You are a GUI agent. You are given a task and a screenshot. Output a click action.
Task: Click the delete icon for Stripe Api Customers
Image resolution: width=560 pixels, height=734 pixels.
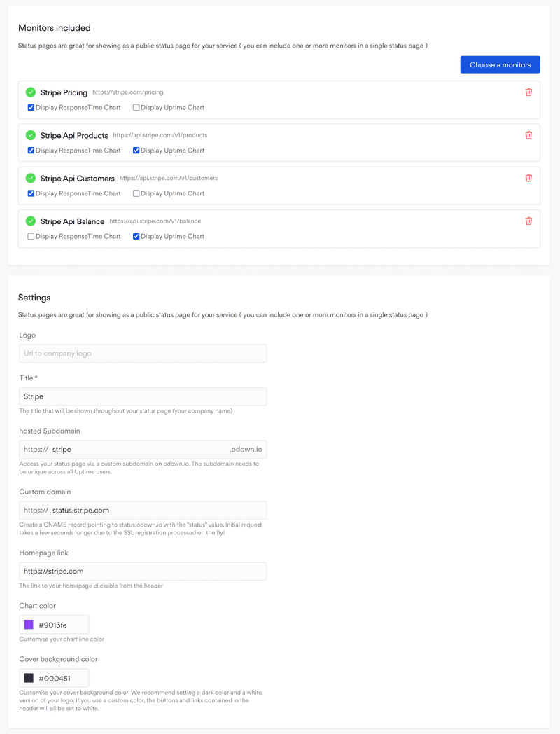pos(528,178)
